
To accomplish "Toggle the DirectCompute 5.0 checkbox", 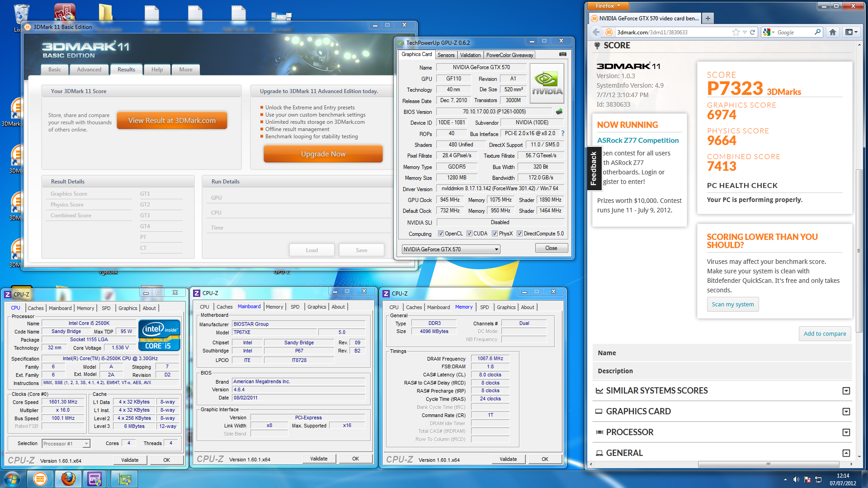I will click(519, 234).
